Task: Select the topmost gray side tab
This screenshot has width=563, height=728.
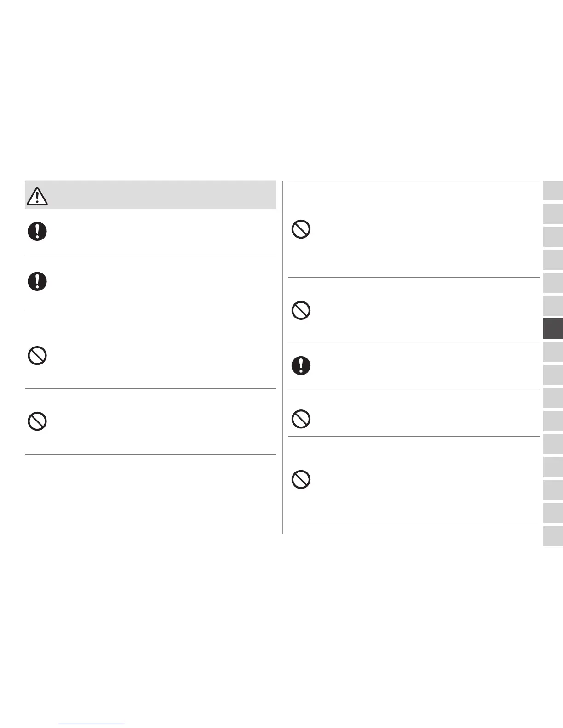Action: coord(553,191)
